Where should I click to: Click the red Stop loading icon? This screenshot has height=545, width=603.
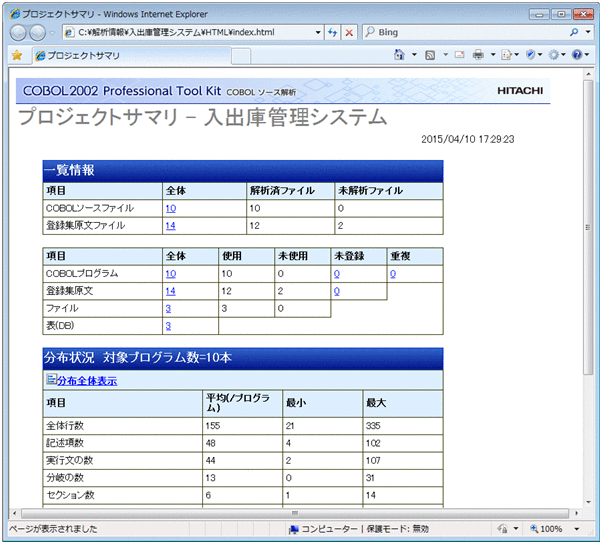(x=349, y=32)
